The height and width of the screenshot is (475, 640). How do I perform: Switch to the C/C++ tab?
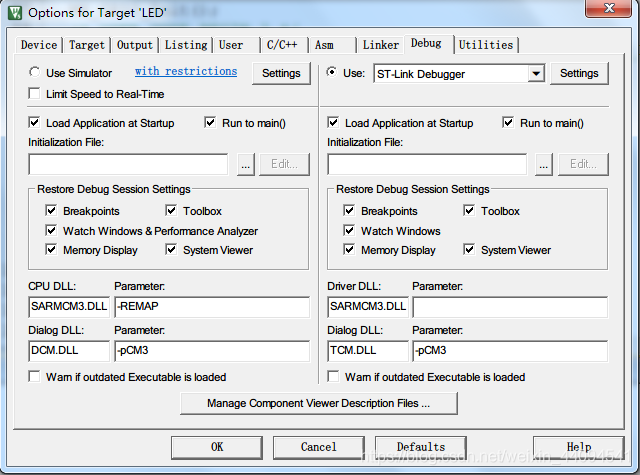[284, 45]
